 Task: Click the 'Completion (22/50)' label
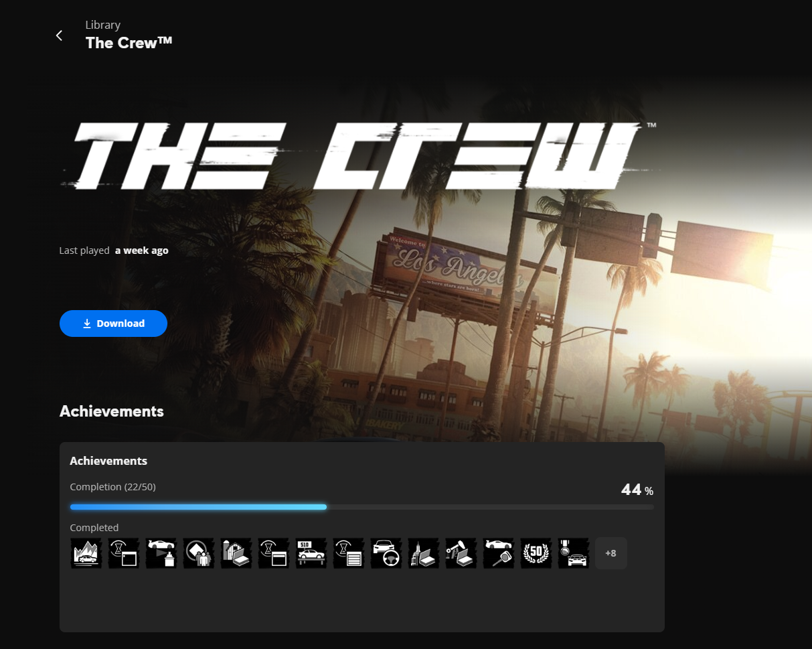pos(112,487)
